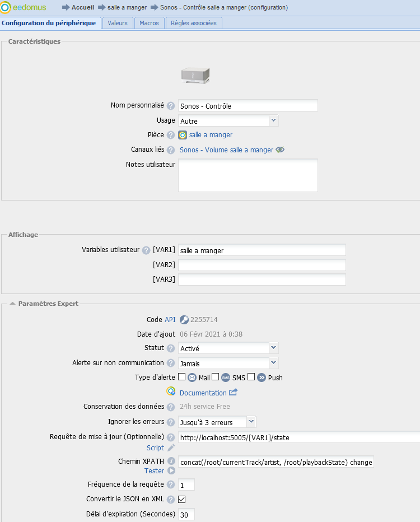
Task: Open Sonos - Volume salle a manger link
Action: coord(226,150)
